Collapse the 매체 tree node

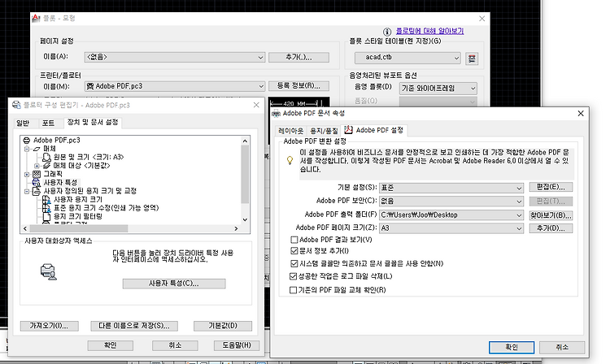pos(27,149)
